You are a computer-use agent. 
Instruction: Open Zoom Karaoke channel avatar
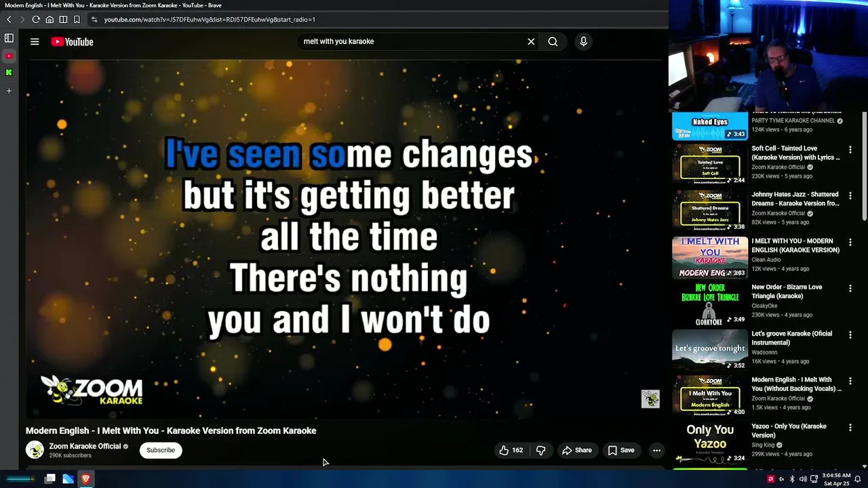coord(35,449)
